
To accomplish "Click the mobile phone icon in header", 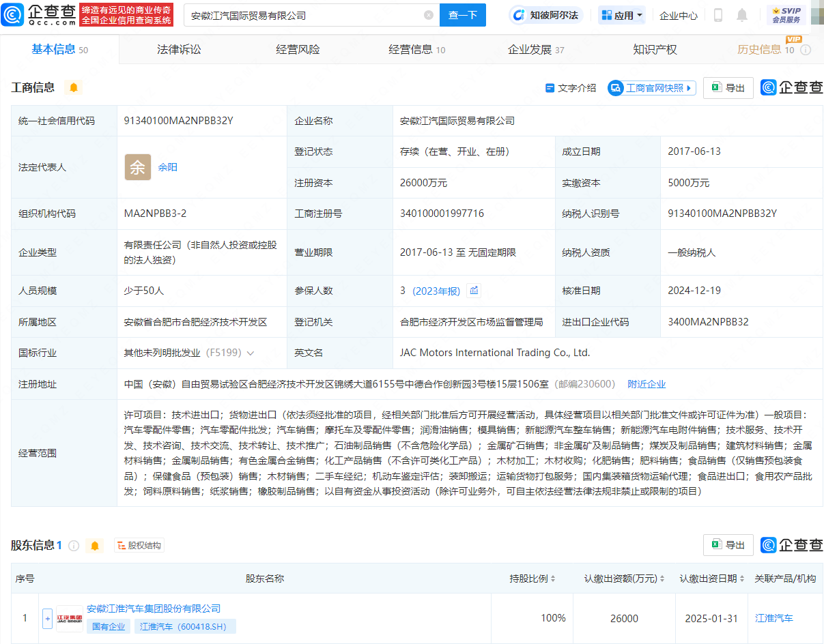I will [718, 15].
